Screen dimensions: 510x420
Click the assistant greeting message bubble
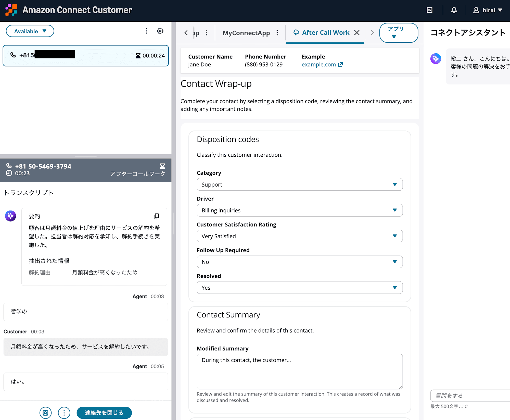pos(478,66)
